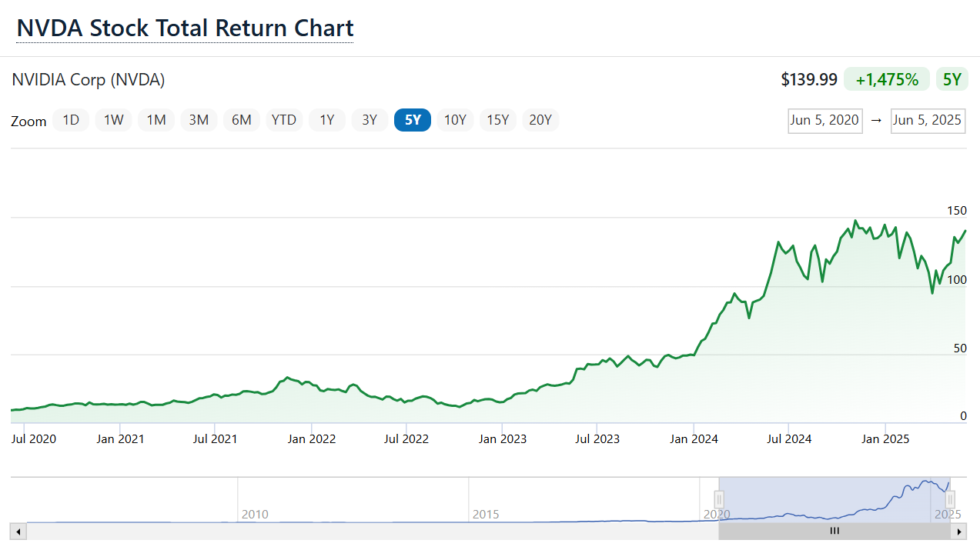
Task: Click the 2010 label in navigator
Action: (255, 514)
